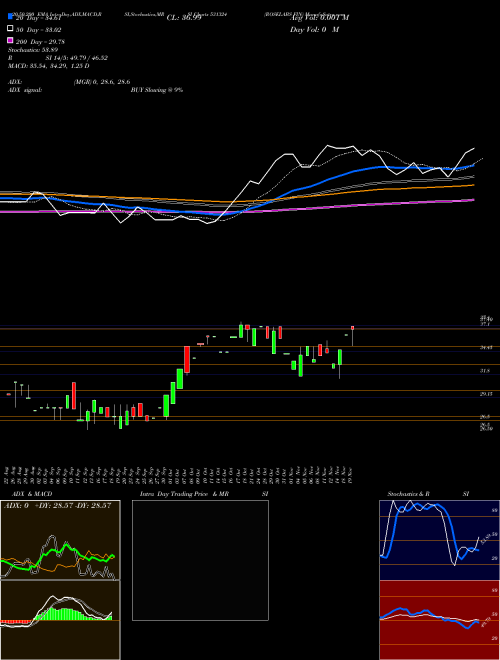This screenshot has width=500, height=660.
Task: Click the magenta 200 Day legend swatch
Action: click(10, 40)
